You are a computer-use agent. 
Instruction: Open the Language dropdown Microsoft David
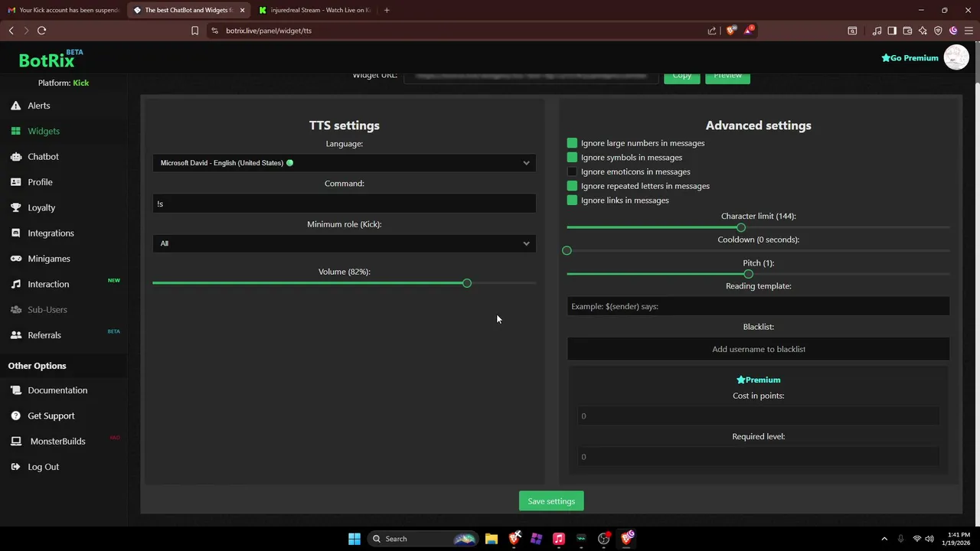click(345, 163)
